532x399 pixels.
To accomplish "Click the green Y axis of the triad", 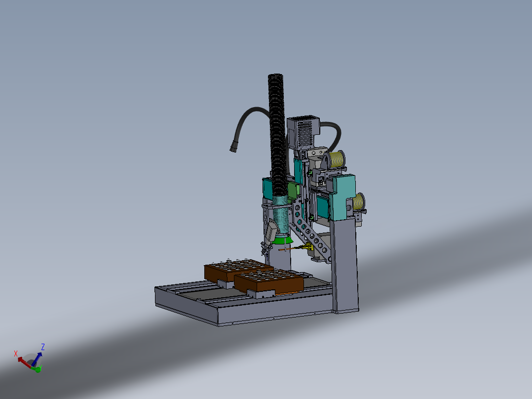I will coord(37,369).
